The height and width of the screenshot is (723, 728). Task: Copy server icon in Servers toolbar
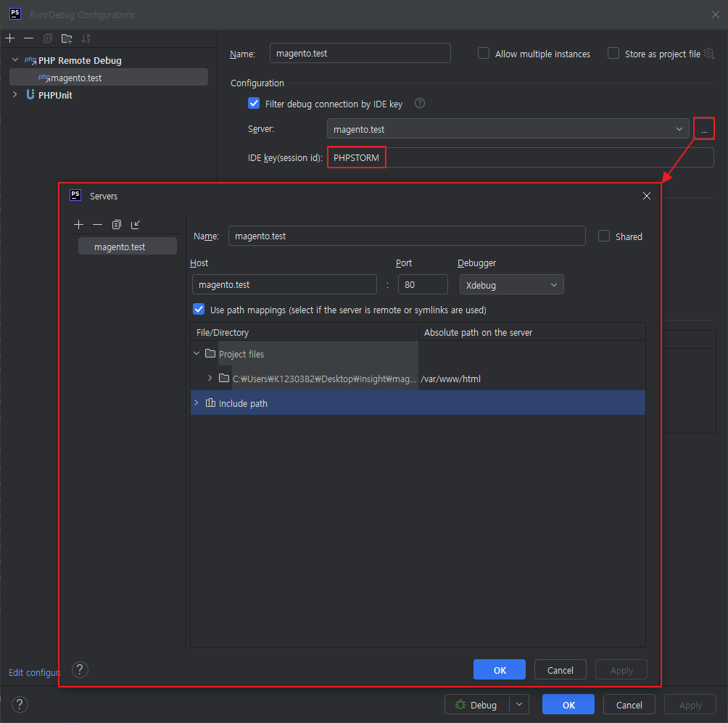tap(117, 225)
